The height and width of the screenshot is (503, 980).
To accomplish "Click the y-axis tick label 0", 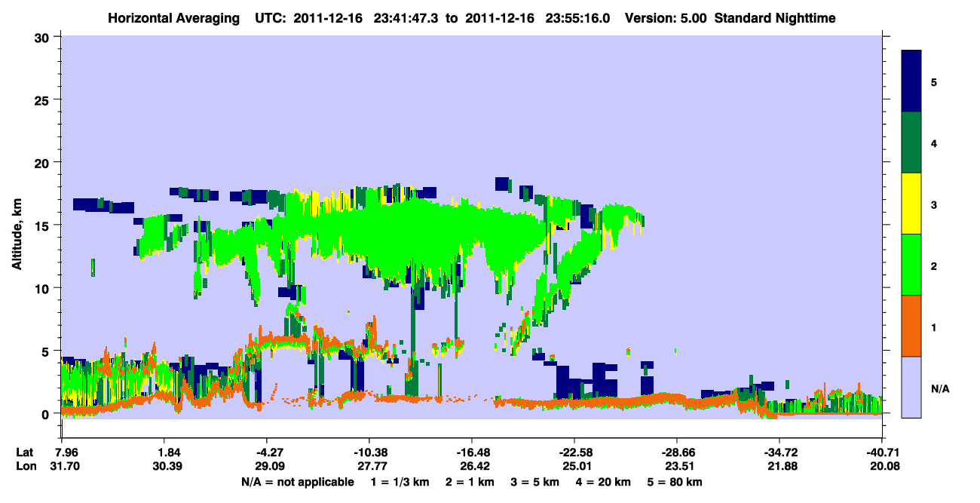I will pyautogui.click(x=46, y=414).
